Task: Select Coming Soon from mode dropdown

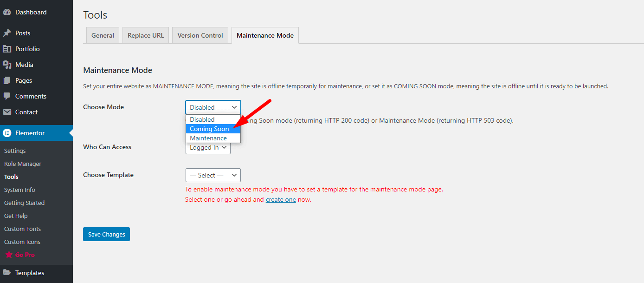Action: pyautogui.click(x=209, y=129)
